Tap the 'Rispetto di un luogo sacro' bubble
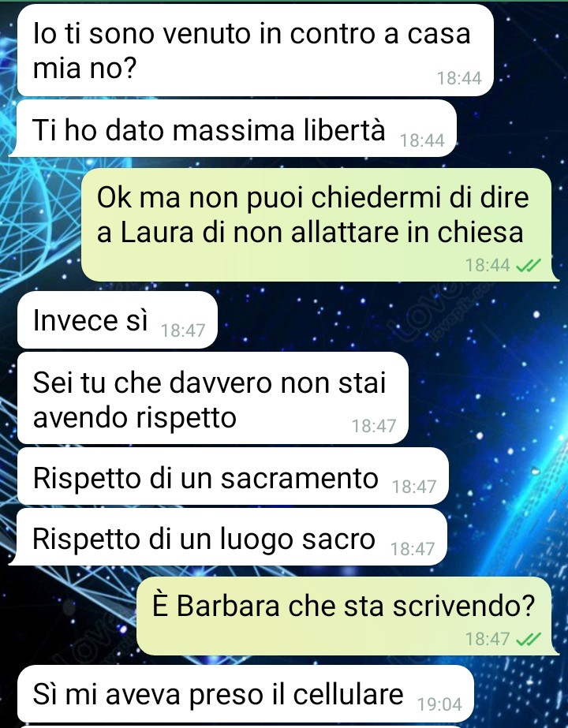This screenshot has width=568, height=728. [229, 537]
